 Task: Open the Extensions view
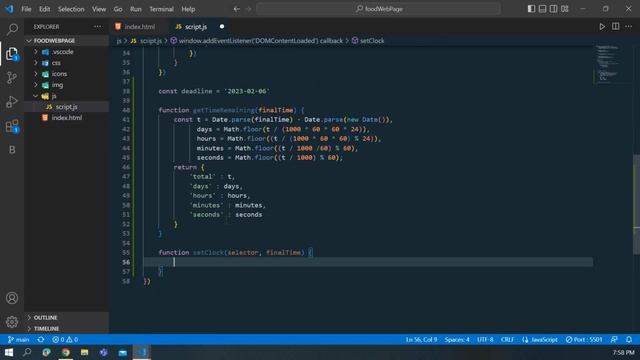pyautogui.click(x=12, y=126)
